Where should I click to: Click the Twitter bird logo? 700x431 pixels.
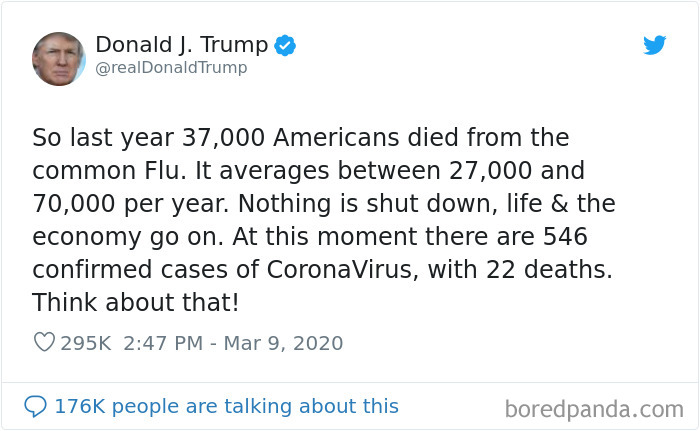tap(655, 45)
